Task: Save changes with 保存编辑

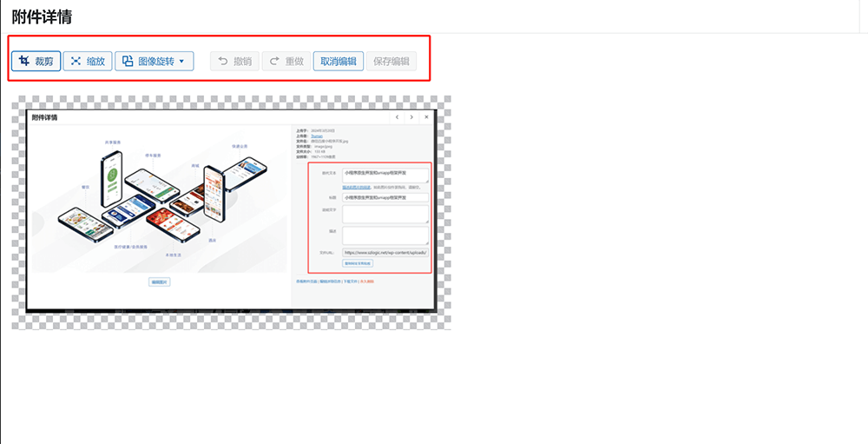Action: pyautogui.click(x=391, y=61)
